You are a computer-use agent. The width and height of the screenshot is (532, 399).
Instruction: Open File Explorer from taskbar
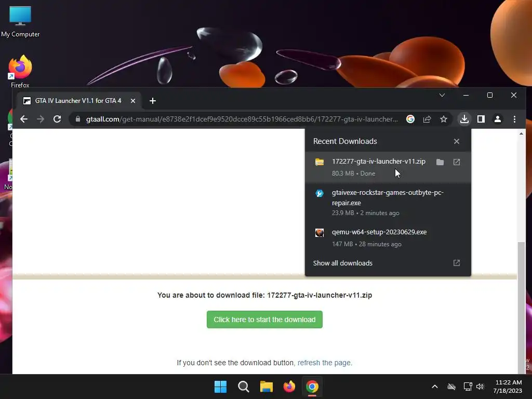(267, 387)
